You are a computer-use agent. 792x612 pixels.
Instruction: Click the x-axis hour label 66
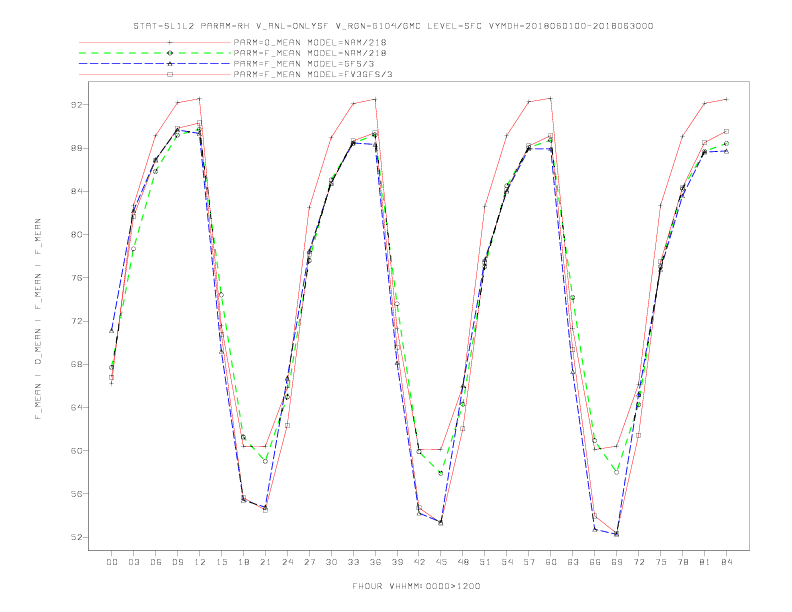[x=595, y=562]
